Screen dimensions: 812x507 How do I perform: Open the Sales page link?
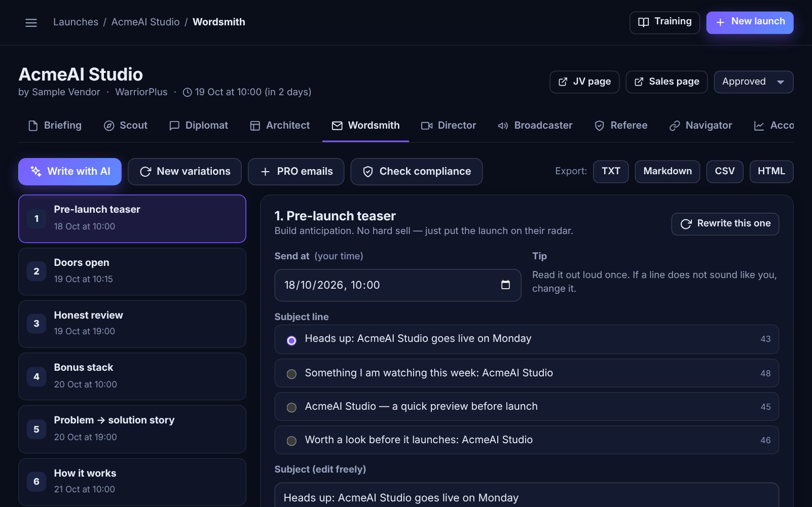[x=667, y=82]
